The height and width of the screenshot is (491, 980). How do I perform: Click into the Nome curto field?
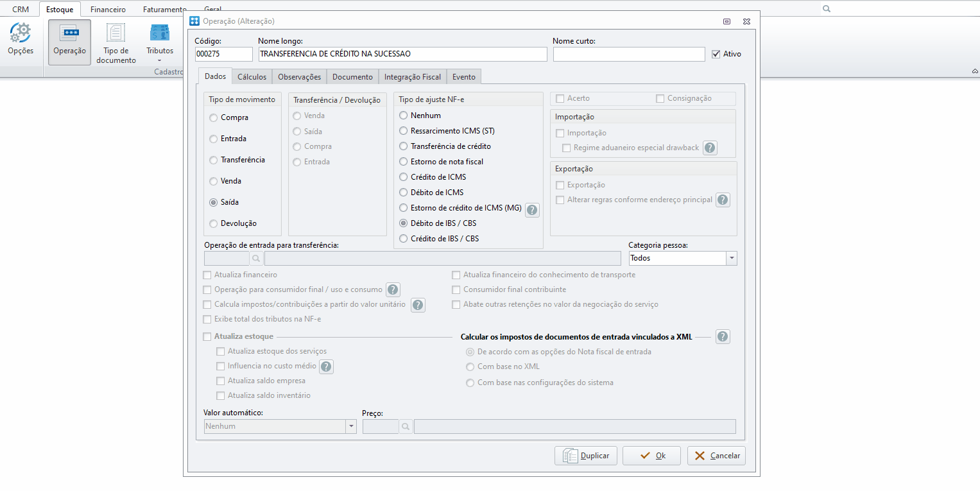pos(629,54)
